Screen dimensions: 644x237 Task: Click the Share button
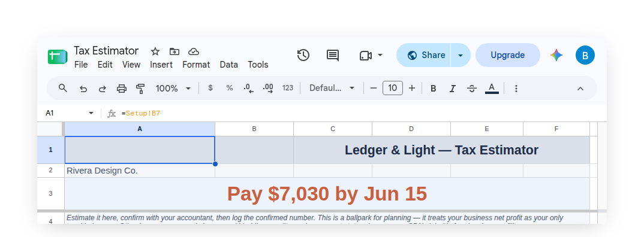coord(423,55)
